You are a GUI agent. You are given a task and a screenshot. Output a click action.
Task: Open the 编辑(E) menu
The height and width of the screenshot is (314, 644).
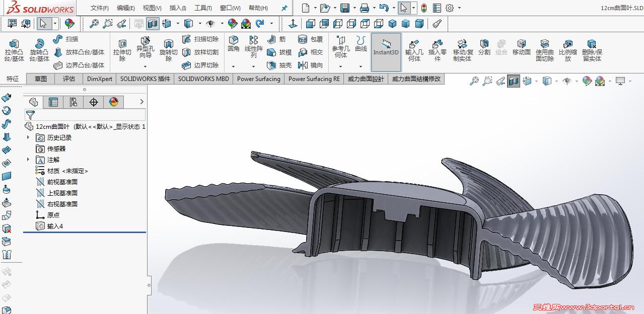pos(126,8)
